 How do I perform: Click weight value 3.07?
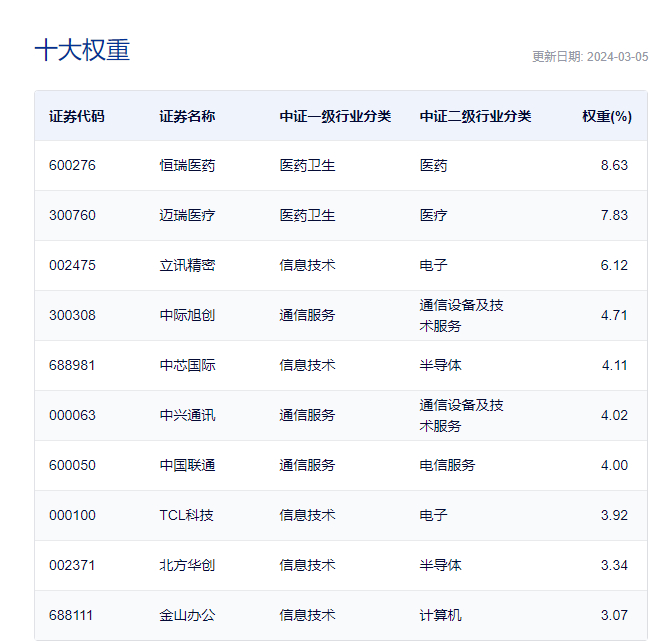tap(614, 615)
